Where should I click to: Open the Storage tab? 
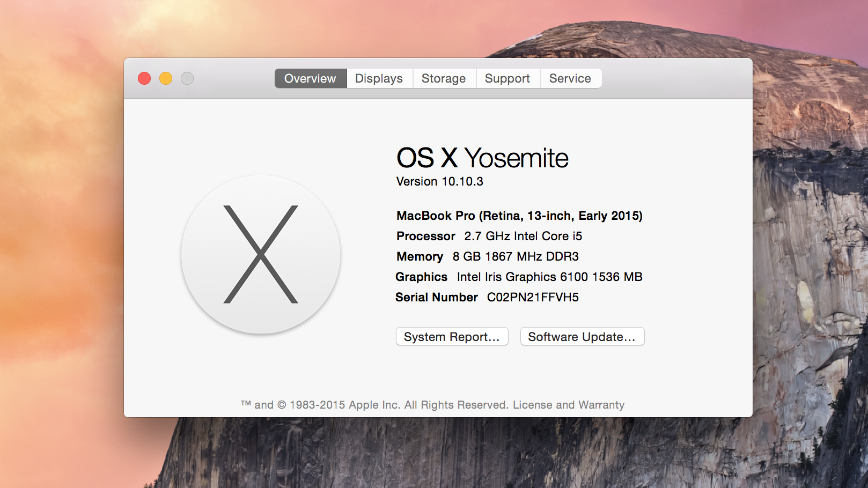[444, 78]
